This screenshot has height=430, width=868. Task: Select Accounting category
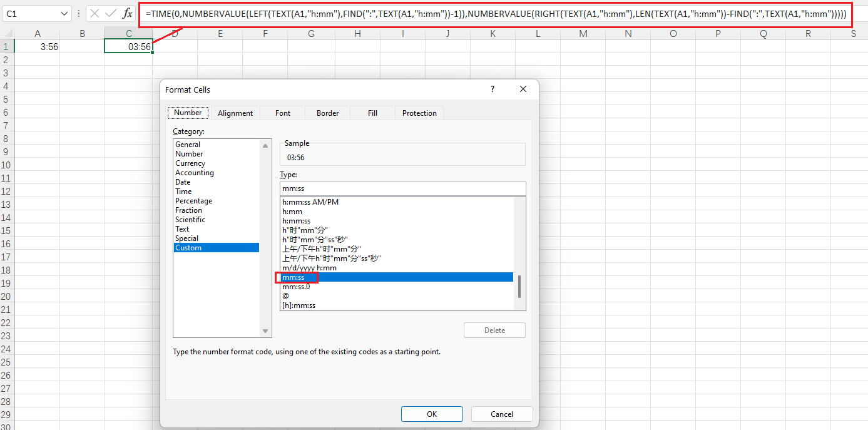(x=216, y=173)
